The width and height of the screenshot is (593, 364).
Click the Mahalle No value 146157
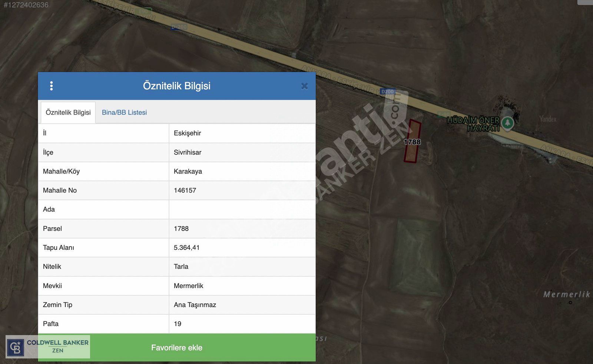185,190
